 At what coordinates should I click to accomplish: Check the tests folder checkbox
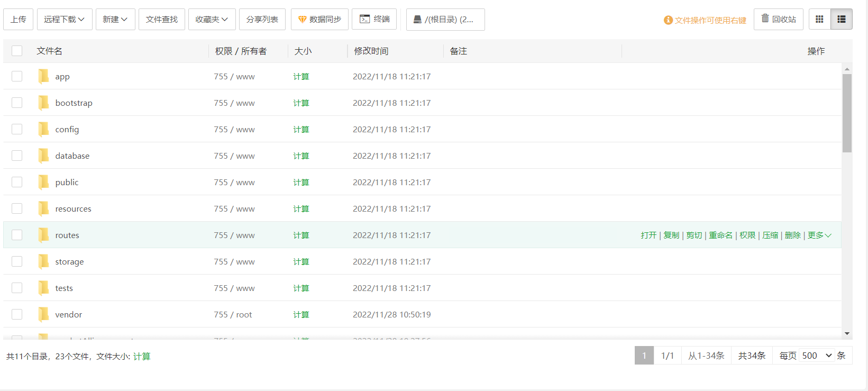click(17, 288)
